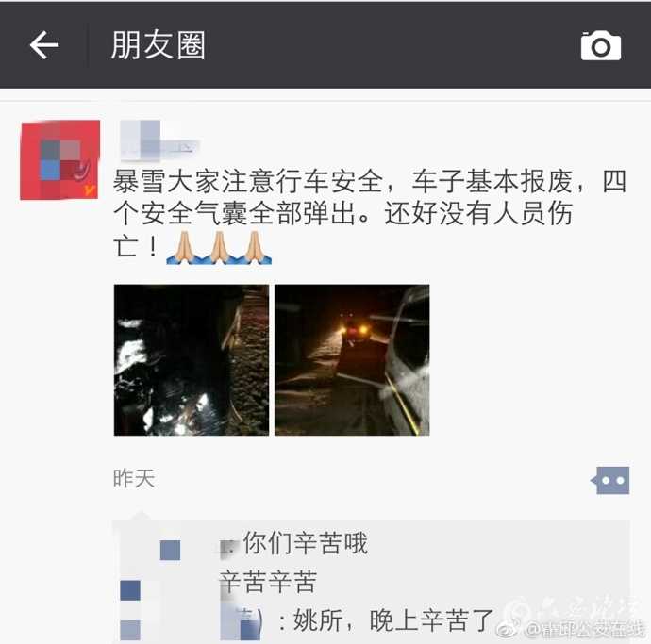The image size is (651, 644).
Task: Select the post text starting 暴雪大家注意
Action: [x=370, y=214]
